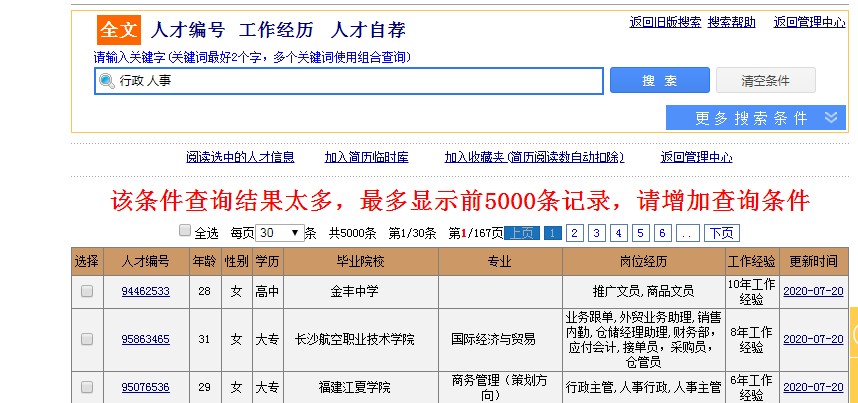Go to page 4 in pagination

tap(618, 233)
